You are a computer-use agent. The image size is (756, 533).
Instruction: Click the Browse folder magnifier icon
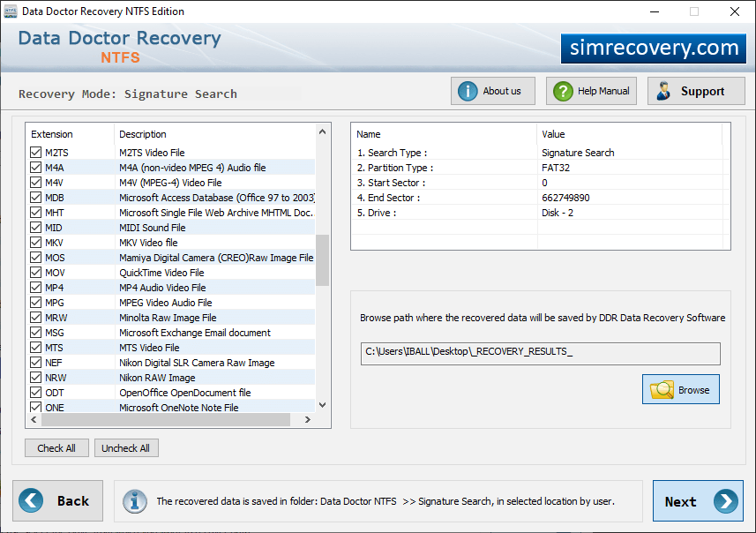(662, 390)
